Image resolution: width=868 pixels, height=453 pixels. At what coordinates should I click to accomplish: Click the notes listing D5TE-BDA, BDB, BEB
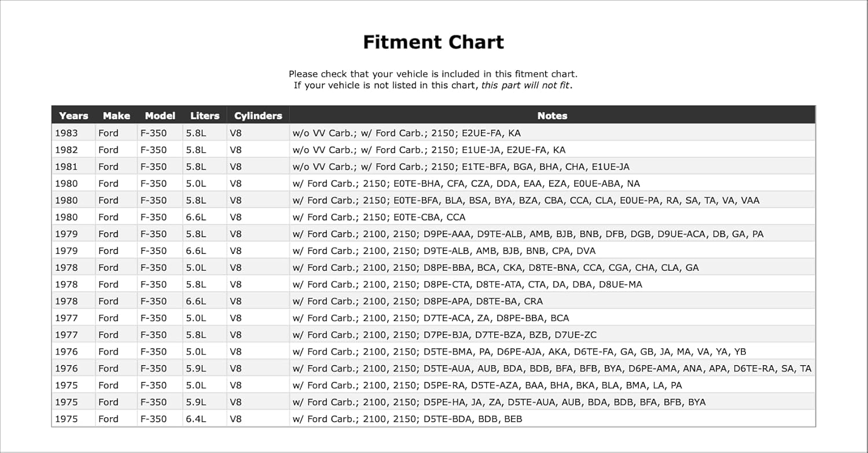pyautogui.click(x=407, y=419)
